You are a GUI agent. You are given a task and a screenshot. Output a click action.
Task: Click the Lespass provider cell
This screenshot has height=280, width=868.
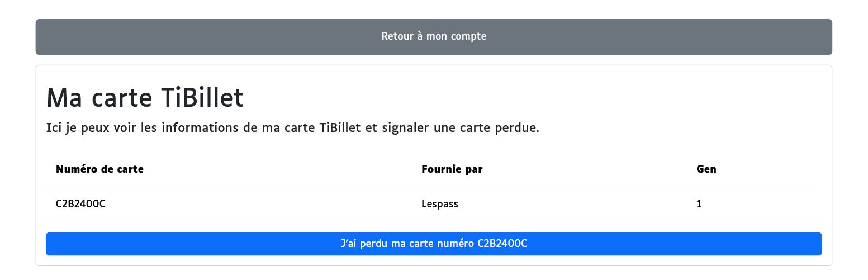(x=439, y=204)
